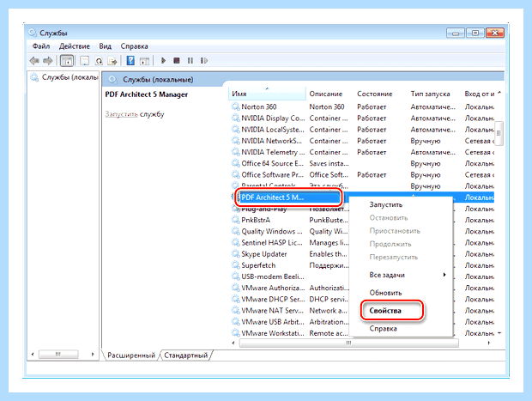Select the VMware Authoriza... service
The height and width of the screenshot is (401, 532).
(273, 288)
